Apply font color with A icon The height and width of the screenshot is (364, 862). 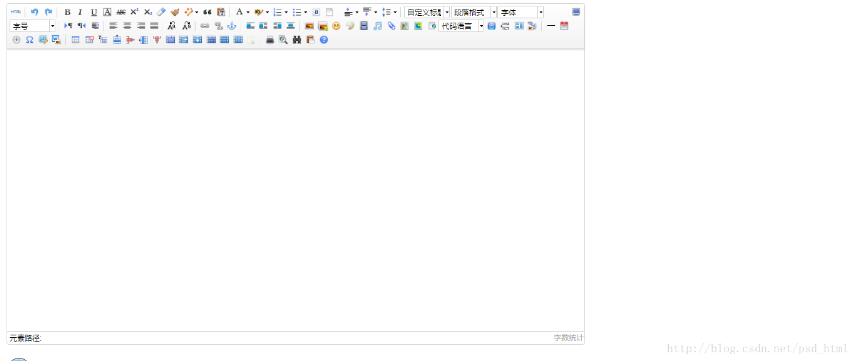[239, 12]
